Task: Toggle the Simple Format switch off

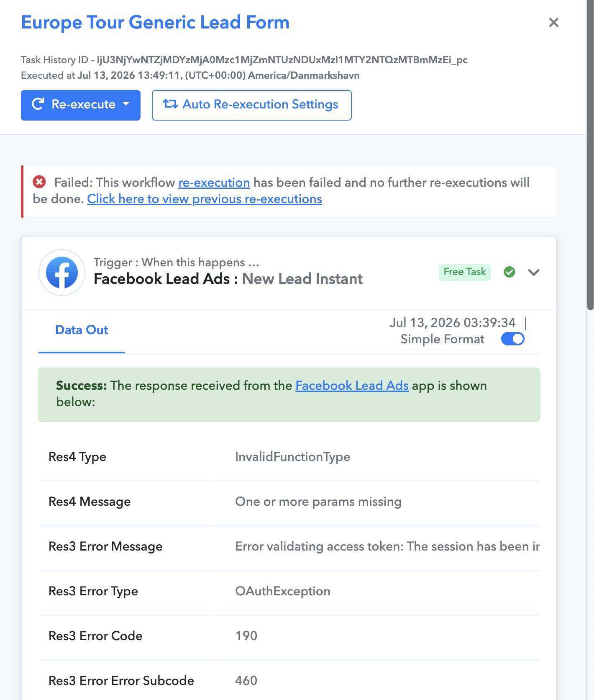Action: [513, 339]
